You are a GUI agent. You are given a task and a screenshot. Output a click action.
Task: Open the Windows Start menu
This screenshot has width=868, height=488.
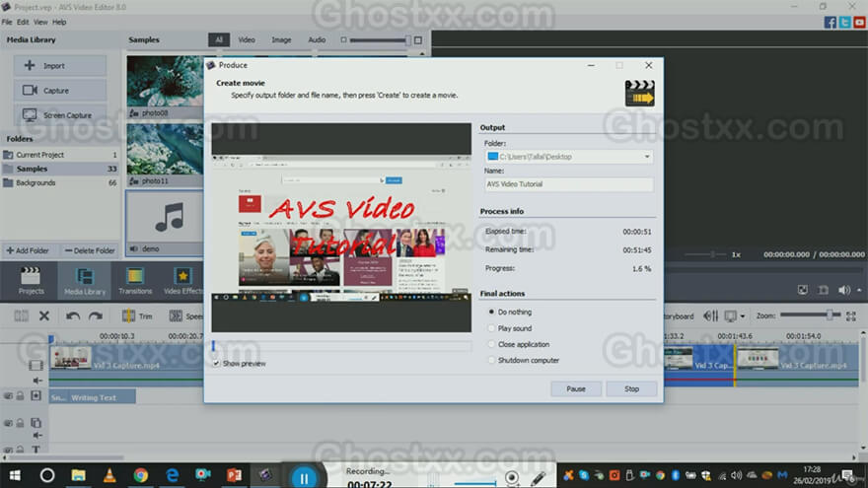point(15,475)
